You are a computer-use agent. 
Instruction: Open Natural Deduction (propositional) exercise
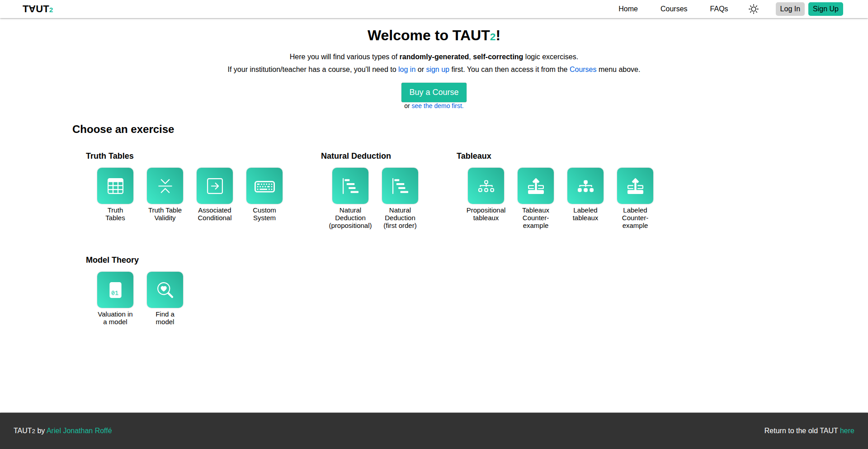click(x=350, y=186)
